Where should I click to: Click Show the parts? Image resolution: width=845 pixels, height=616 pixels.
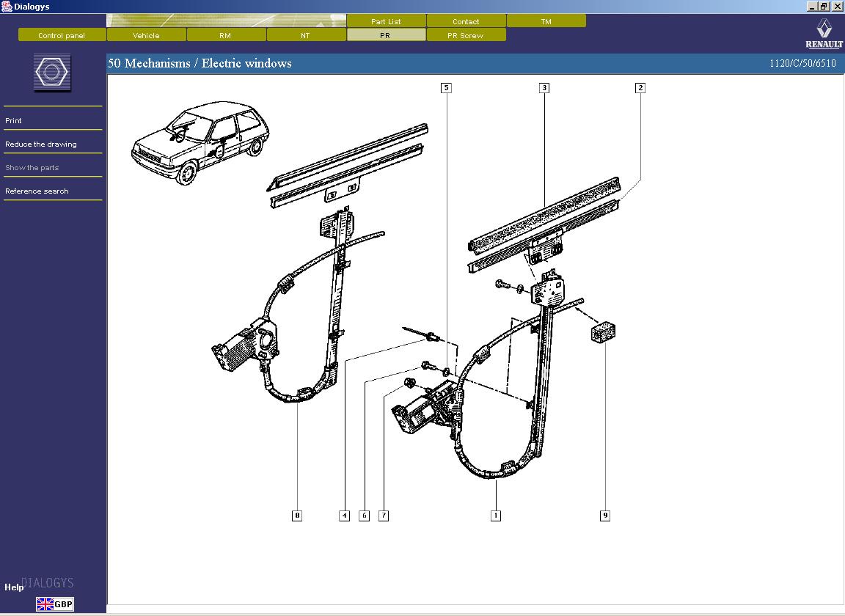coord(32,168)
